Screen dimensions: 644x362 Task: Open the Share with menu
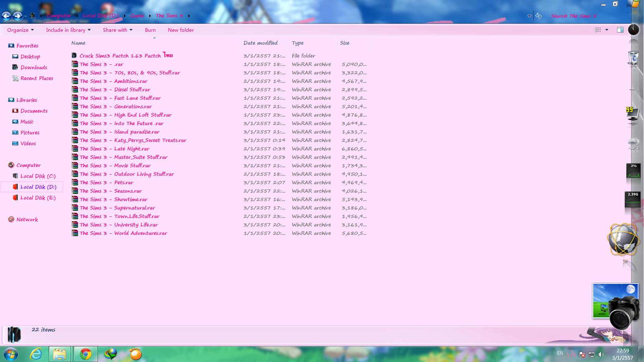118,30
